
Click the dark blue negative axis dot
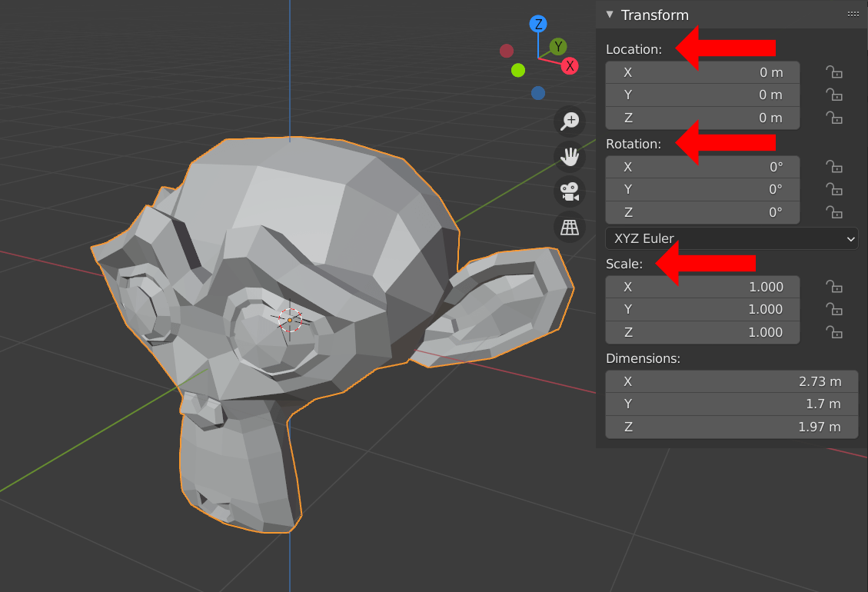click(537, 92)
